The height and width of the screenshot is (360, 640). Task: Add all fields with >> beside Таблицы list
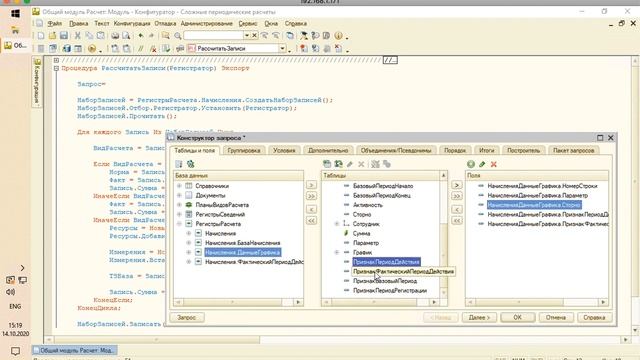pyautogui.click(x=457, y=196)
